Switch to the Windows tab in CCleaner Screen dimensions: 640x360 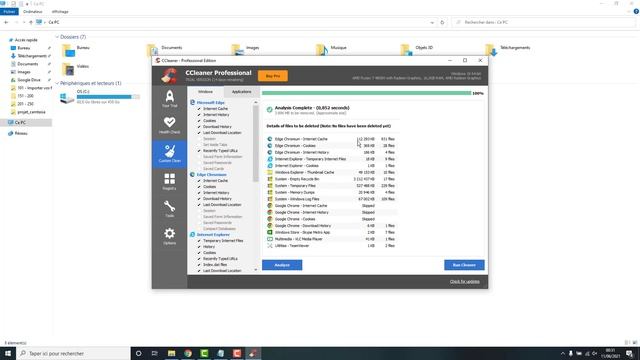tap(205, 92)
